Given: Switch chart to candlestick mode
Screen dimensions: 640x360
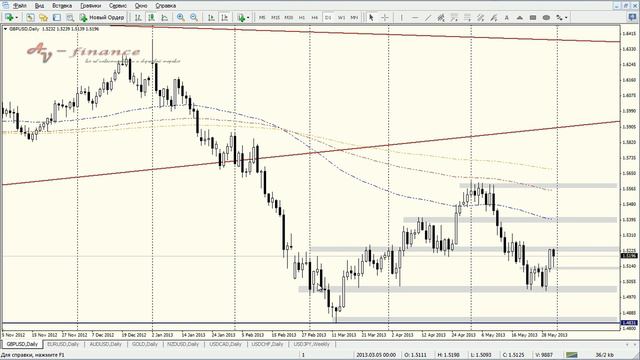Looking at the screenshot, I should tap(151, 18).
